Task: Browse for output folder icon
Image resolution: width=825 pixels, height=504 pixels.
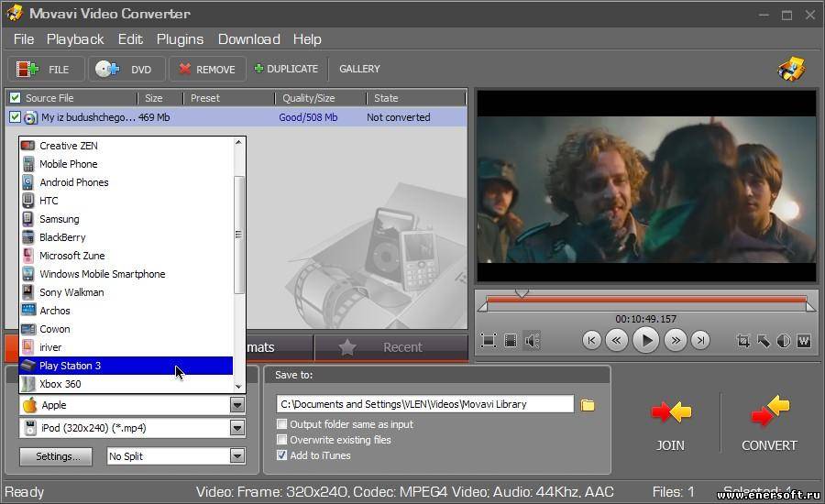Action: pos(588,404)
